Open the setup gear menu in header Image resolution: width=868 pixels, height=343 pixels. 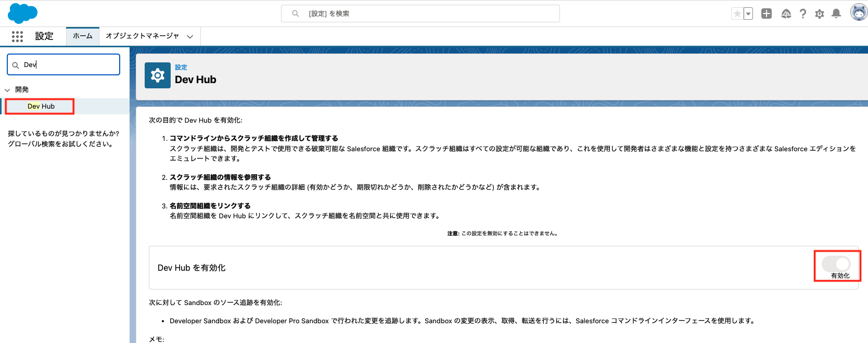(820, 14)
